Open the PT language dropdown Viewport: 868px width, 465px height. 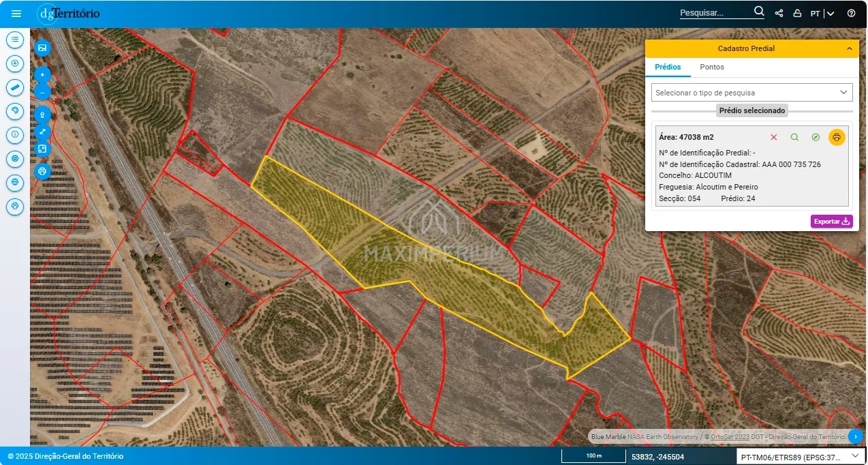point(822,14)
